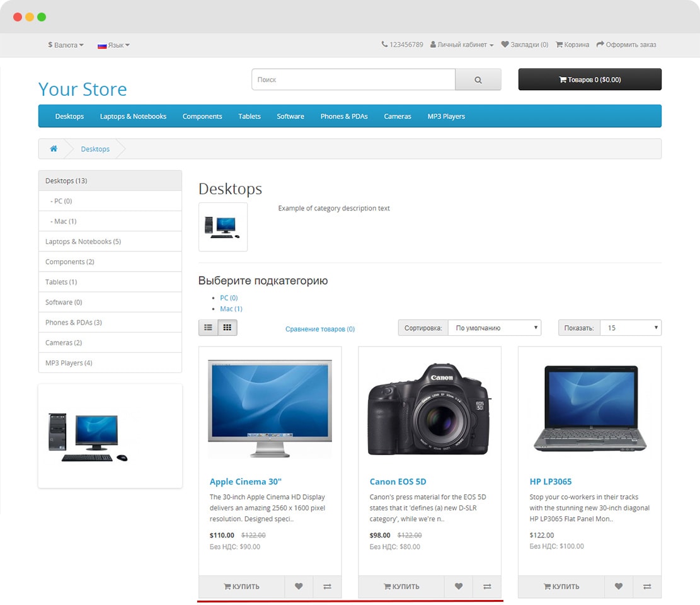Compare the Apple Cinema 30" product
The width and height of the screenshot is (700, 605).
[x=327, y=586]
